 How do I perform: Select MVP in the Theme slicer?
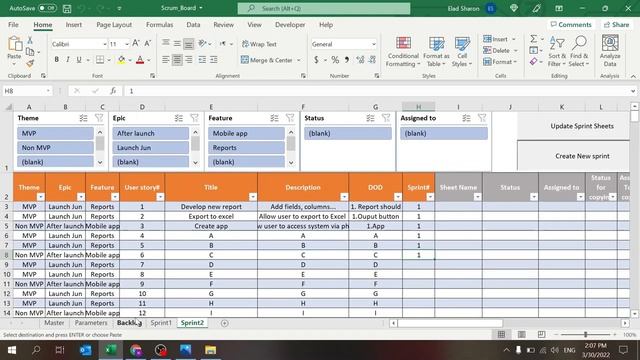pos(55,133)
